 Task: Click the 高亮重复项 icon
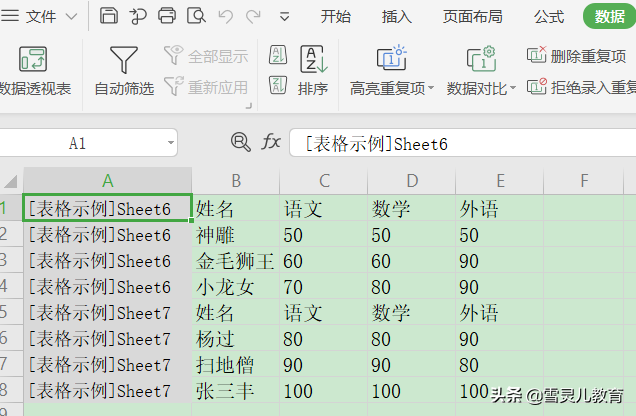(x=391, y=58)
